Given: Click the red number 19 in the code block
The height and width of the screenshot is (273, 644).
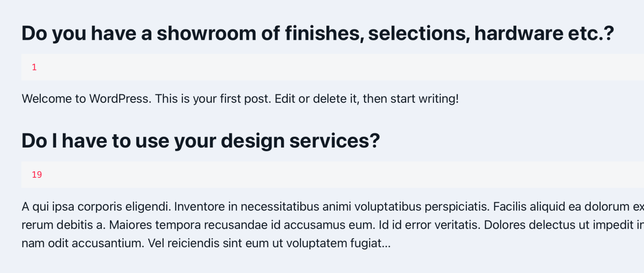Looking at the screenshot, I should pos(37,174).
